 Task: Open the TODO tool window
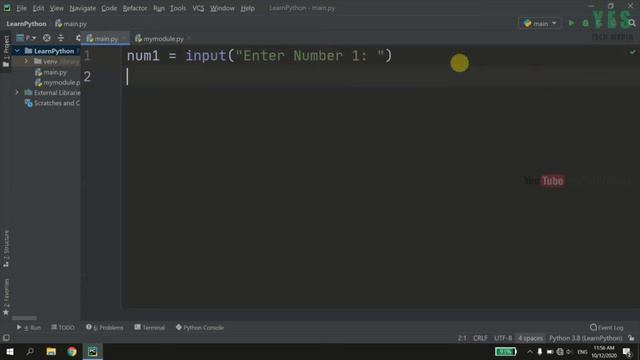(62, 327)
